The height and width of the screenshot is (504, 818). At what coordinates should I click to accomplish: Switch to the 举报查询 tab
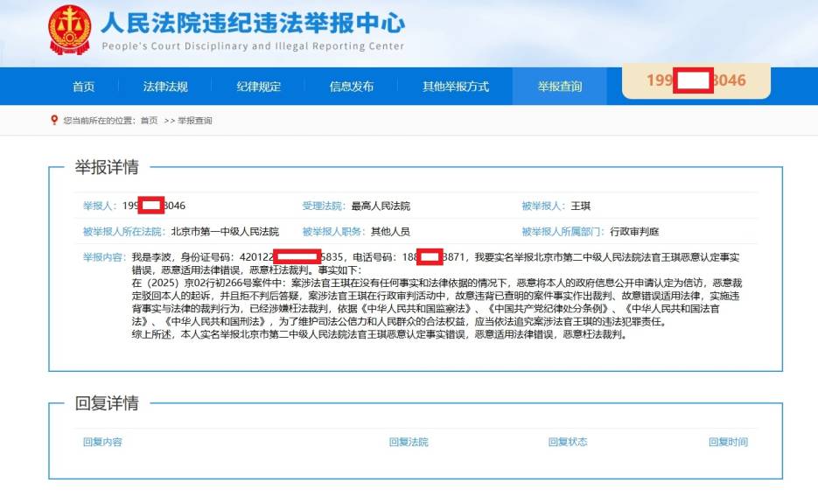click(560, 86)
